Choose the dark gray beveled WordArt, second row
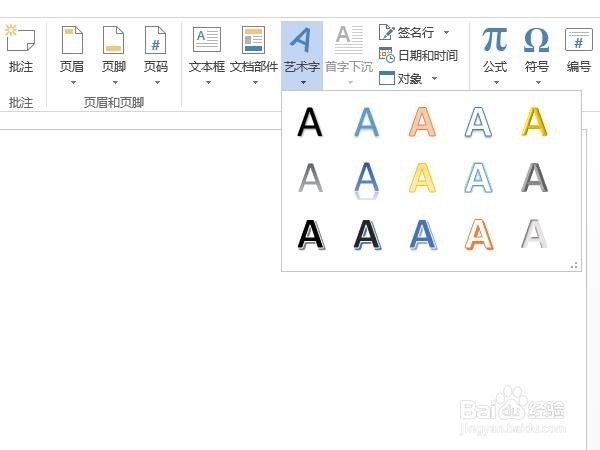This screenshot has width=600, height=450. click(x=535, y=178)
